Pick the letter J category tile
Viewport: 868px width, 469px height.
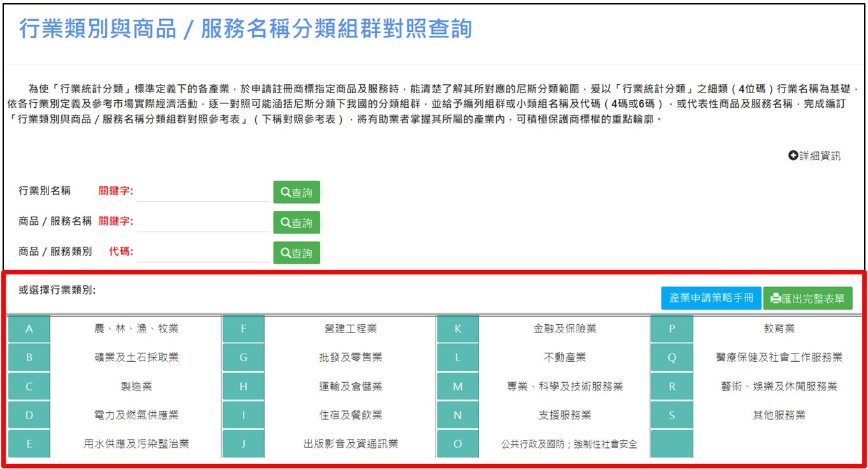point(244,444)
